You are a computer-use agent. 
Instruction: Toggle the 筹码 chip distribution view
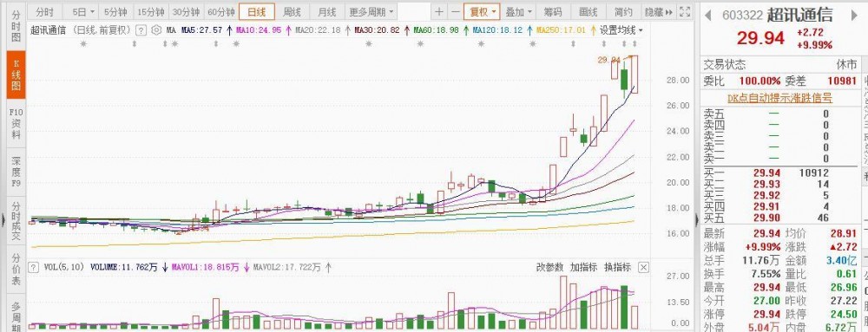(552, 11)
